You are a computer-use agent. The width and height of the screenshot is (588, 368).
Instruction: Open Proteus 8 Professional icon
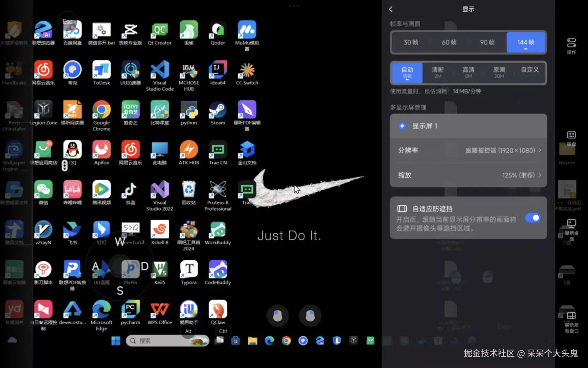tap(218, 196)
